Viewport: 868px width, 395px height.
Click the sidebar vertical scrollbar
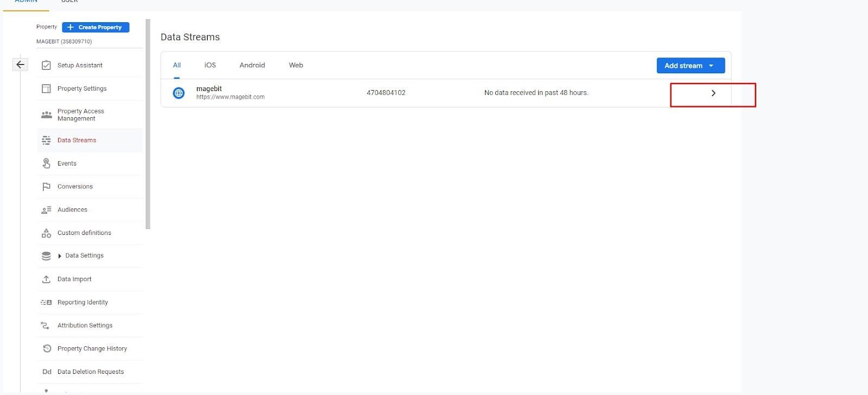[148, 124]
